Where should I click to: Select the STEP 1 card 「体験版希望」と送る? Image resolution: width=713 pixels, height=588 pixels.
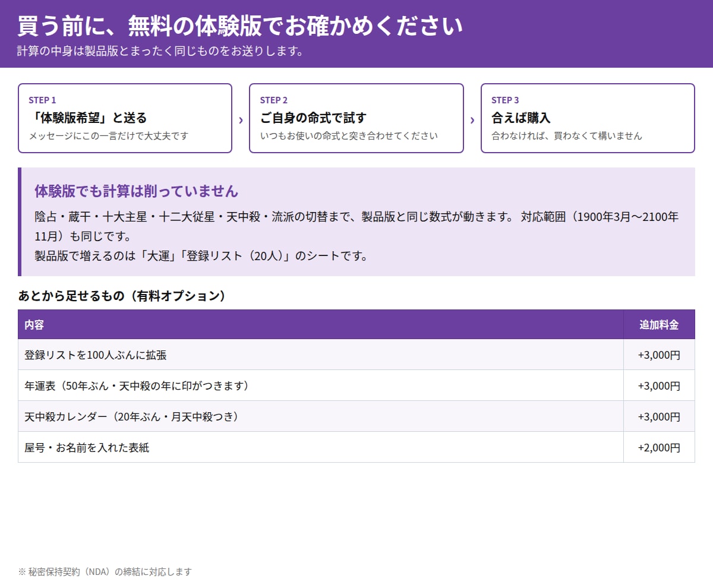125,118
